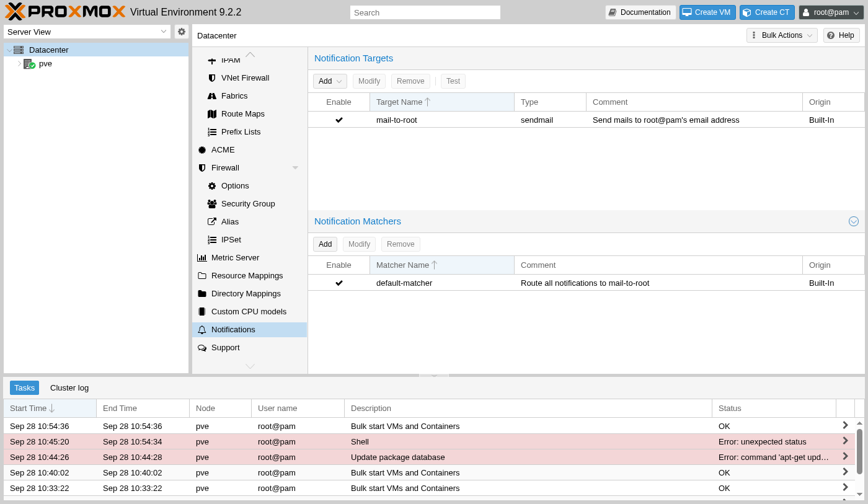The image size is (868, 504).
Task: Open the Add dropdown for Notification Targets
Action: (330, 81)
